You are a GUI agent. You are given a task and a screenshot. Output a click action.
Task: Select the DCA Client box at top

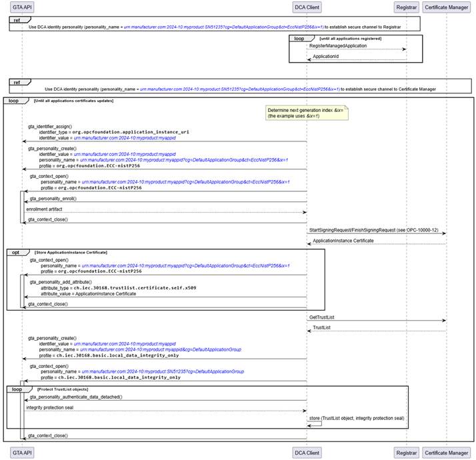[x=307, y=7]
